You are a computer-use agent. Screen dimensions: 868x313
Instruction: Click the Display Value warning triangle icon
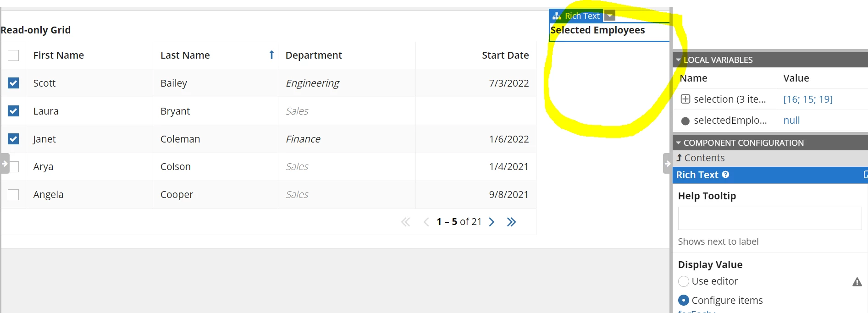click(x=857, y=282)
